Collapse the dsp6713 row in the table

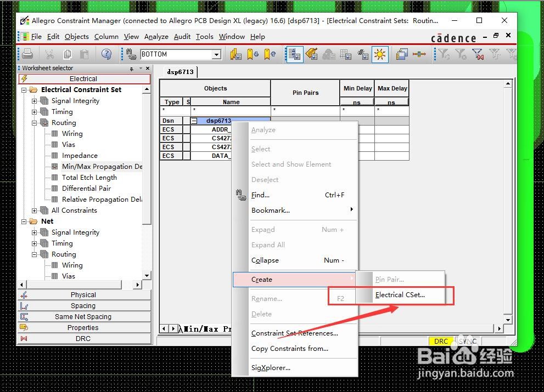pos(194,121)
